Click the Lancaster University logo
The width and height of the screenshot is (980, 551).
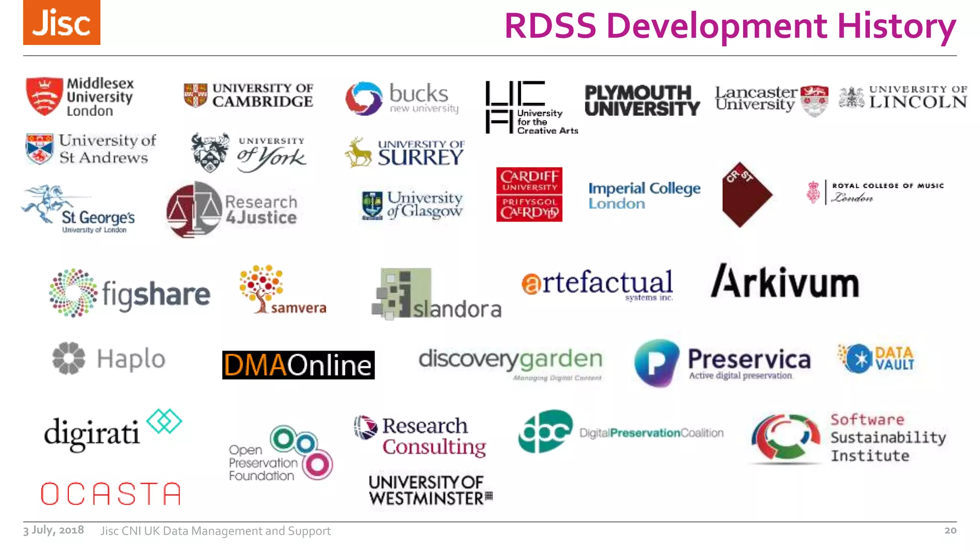(772, 100)
